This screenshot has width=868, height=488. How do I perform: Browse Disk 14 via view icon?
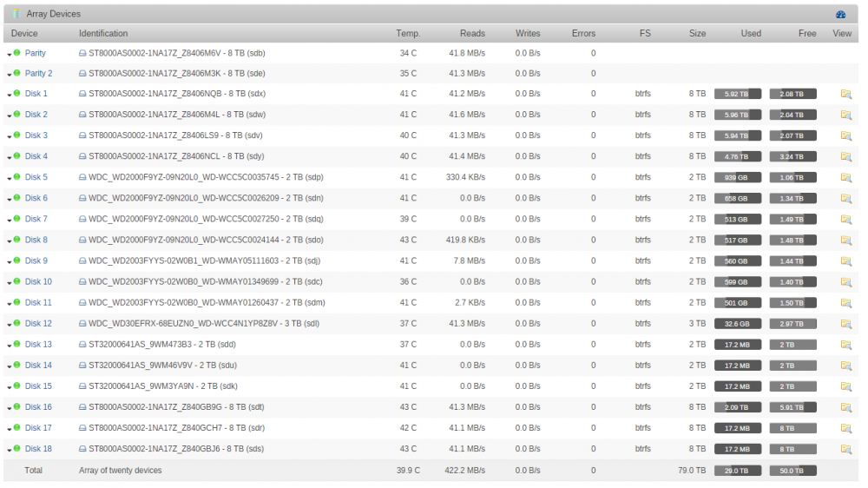[845, 366]
